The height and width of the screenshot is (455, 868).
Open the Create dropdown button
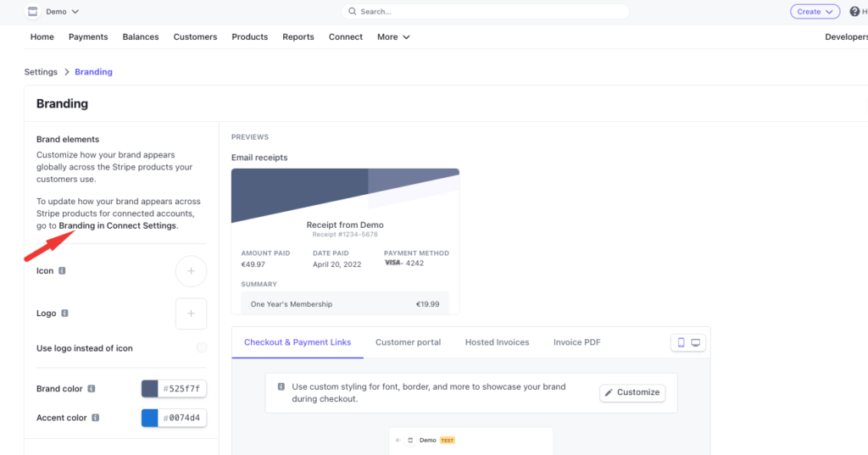[815, 11]
